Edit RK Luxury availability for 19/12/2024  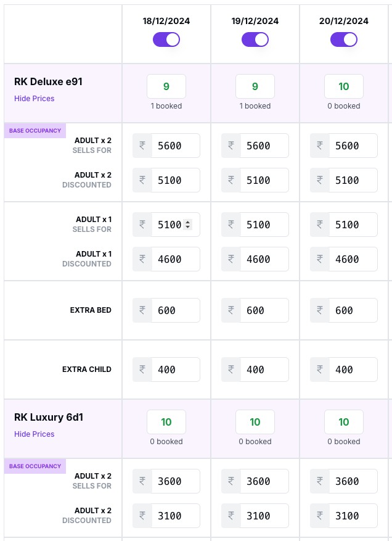pyautogui.click(x=255, y=422)
